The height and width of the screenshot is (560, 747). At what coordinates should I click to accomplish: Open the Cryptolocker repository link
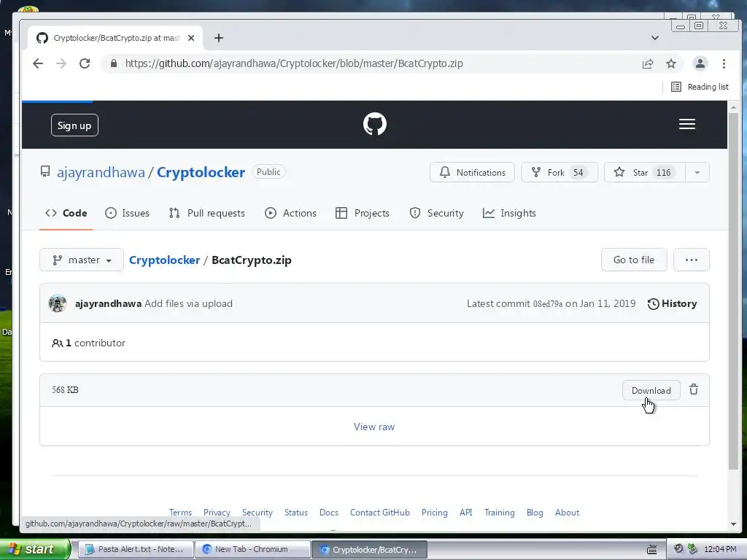pyautogui.click(x=201, y=172)
